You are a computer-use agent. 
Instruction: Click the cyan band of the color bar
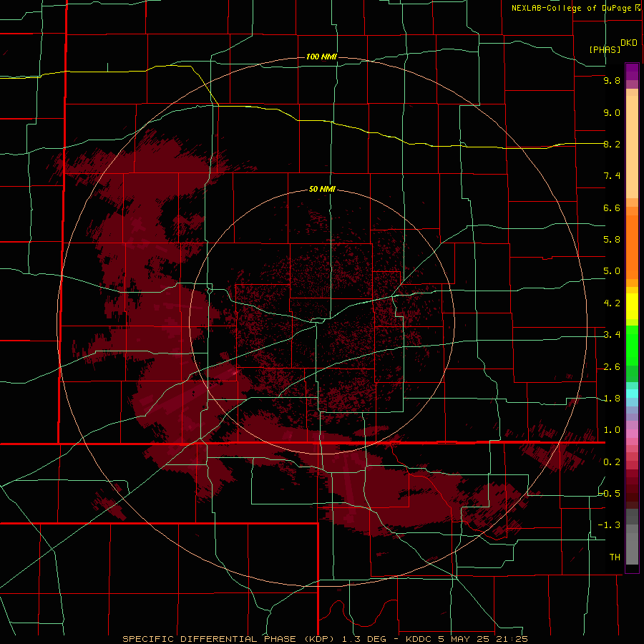[x=632, y=394]
